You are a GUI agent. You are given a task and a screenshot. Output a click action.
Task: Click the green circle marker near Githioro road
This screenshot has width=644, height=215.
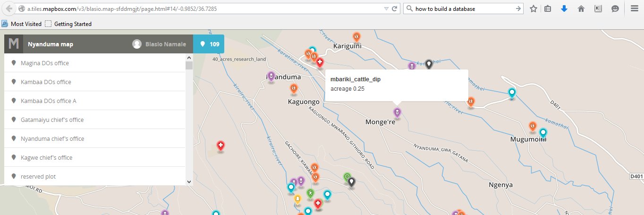pyautogui.click(x=347, y=178)
